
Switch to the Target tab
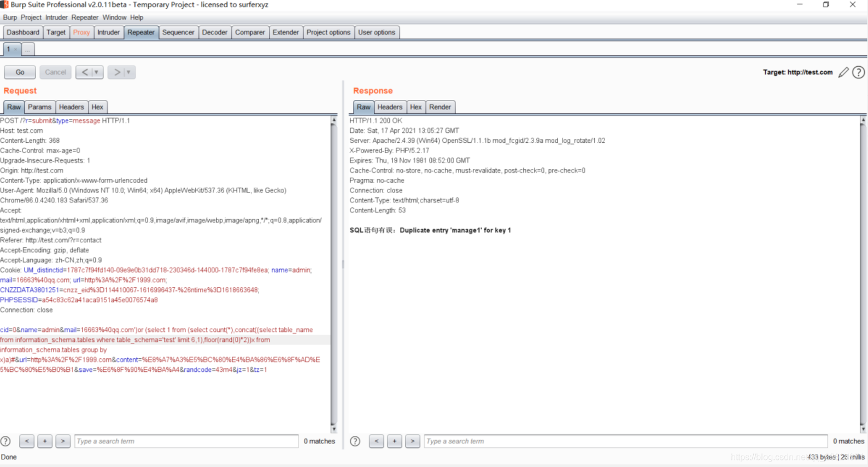tap(56, 32)
